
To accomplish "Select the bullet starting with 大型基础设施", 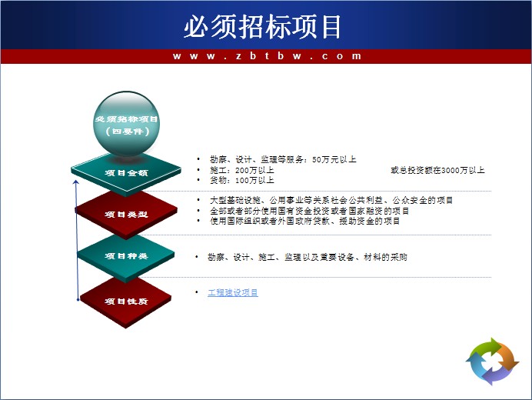I will pos(331,200).
